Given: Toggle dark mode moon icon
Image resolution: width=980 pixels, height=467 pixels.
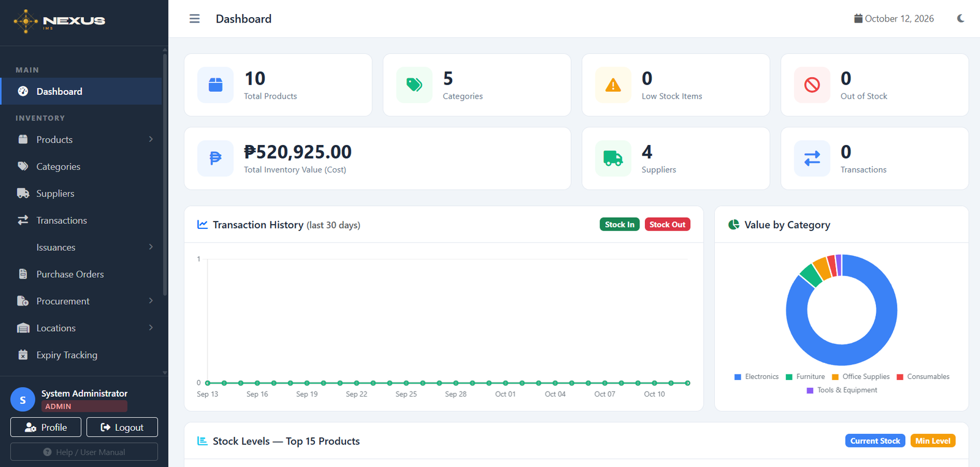Looking at the screenshot, I should tap(960, 18).
